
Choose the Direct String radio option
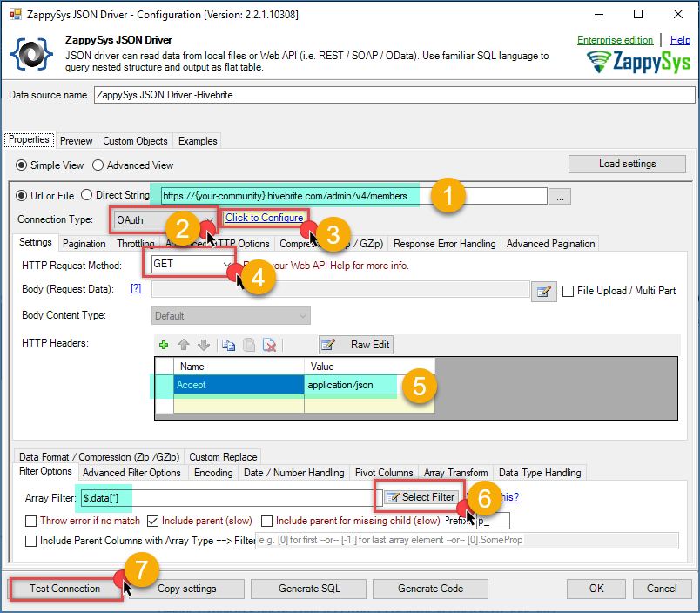tap(86, 195)
